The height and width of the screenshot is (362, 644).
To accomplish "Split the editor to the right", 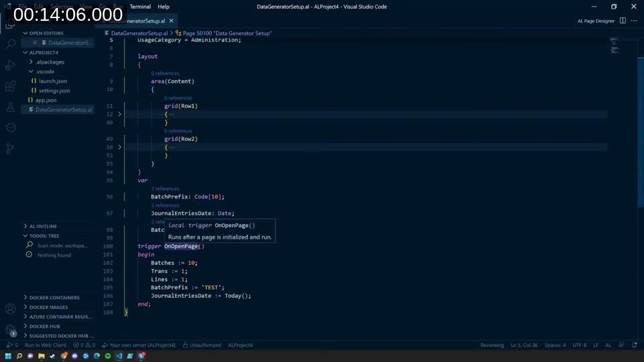I will 623,21.
